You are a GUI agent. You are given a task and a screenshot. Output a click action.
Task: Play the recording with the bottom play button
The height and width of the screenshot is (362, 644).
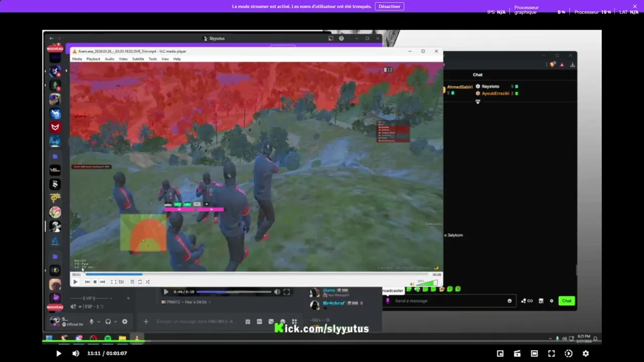58,353
